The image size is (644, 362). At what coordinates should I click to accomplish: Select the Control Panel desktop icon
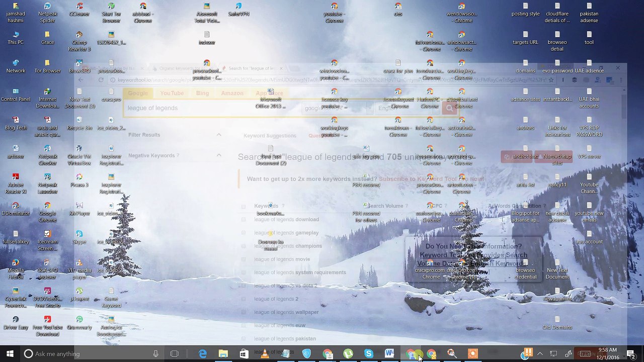(16, 96)
